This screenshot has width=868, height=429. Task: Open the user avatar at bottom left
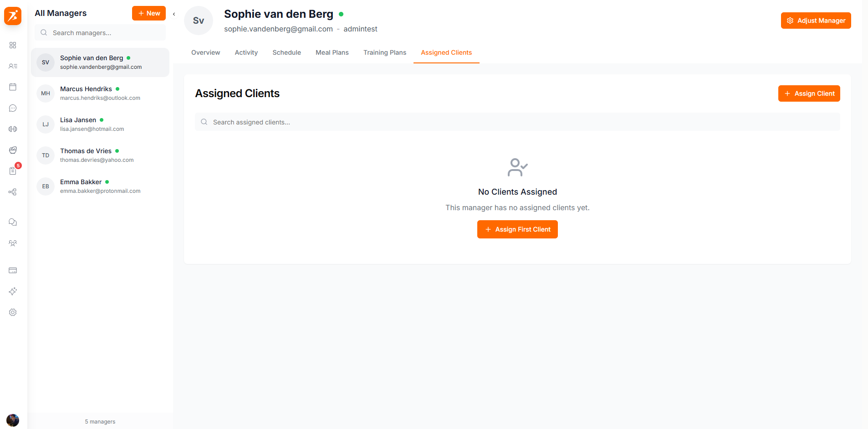(x=12, y=420)
